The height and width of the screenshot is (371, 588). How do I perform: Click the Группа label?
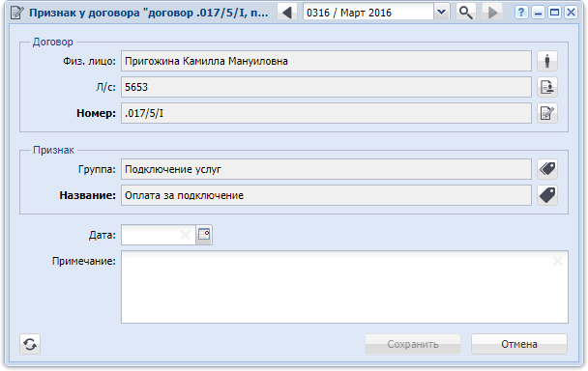(x=97, y=169)
